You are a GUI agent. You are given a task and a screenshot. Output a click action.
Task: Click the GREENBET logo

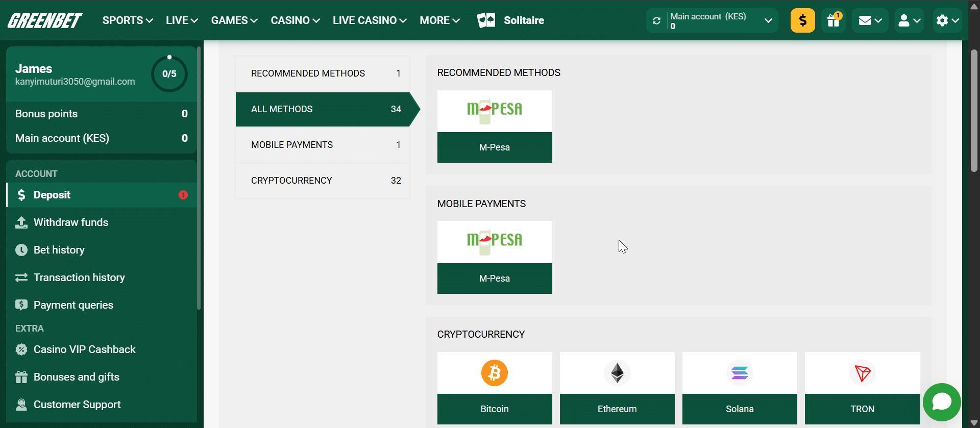[x=45, y=20]
